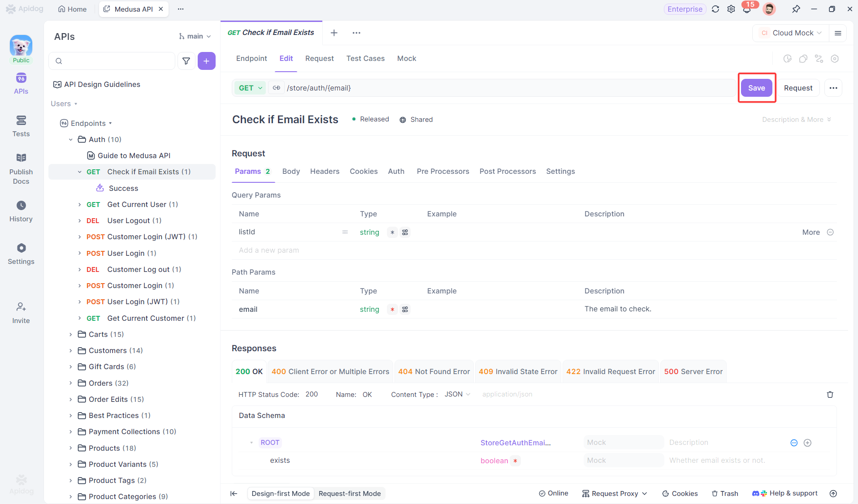This screenshot has width=858, height=504.
Task: Open the History panel in the left sidebar
Action: [21, 211]
